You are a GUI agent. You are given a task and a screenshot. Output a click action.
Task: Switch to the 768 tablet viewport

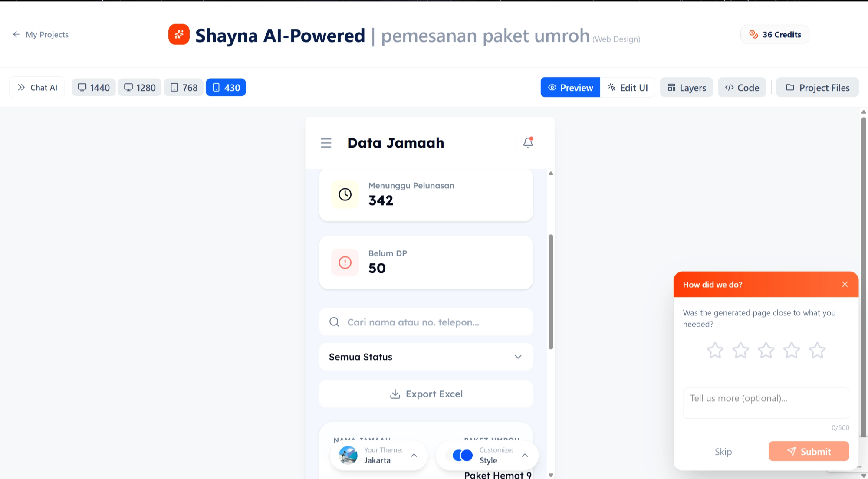click(x=184, y=87)
